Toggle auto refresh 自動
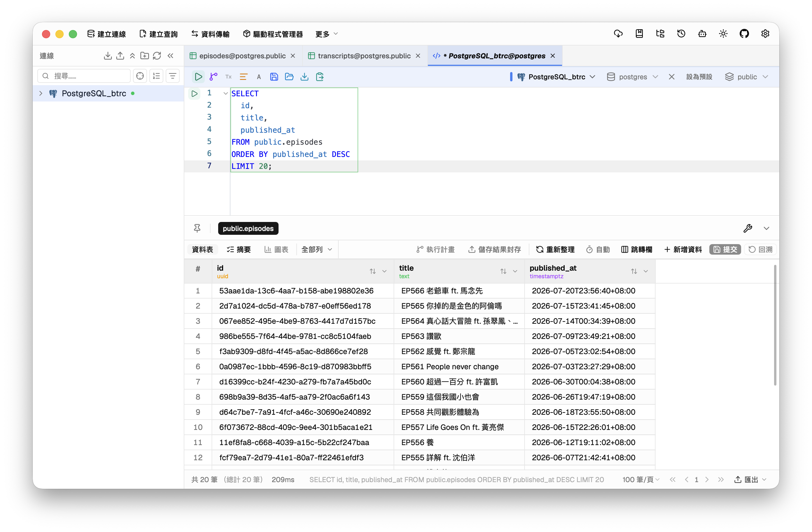This screenshot has height=532, width=812. click(598, 249)
